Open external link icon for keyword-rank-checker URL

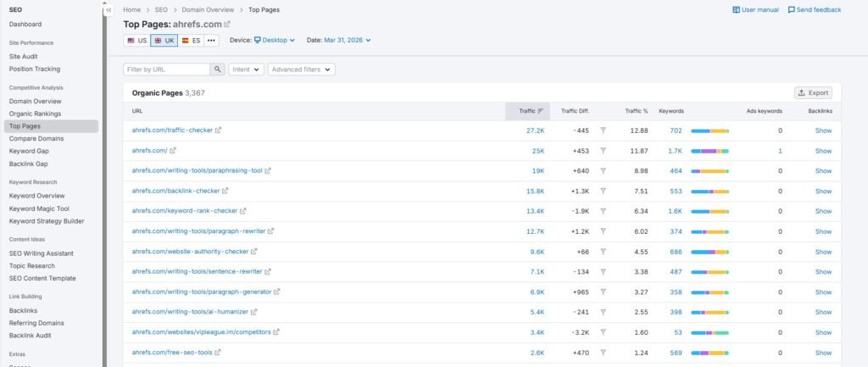(x=243, y=211)
